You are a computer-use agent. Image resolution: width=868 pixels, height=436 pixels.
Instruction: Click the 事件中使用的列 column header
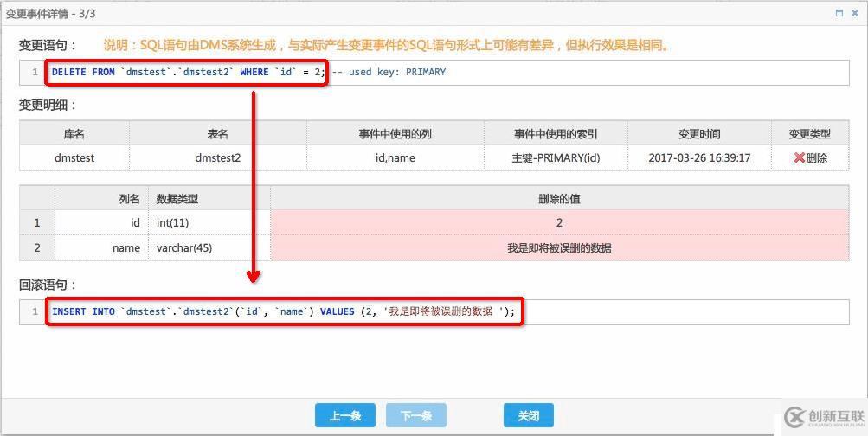[395, 133]
